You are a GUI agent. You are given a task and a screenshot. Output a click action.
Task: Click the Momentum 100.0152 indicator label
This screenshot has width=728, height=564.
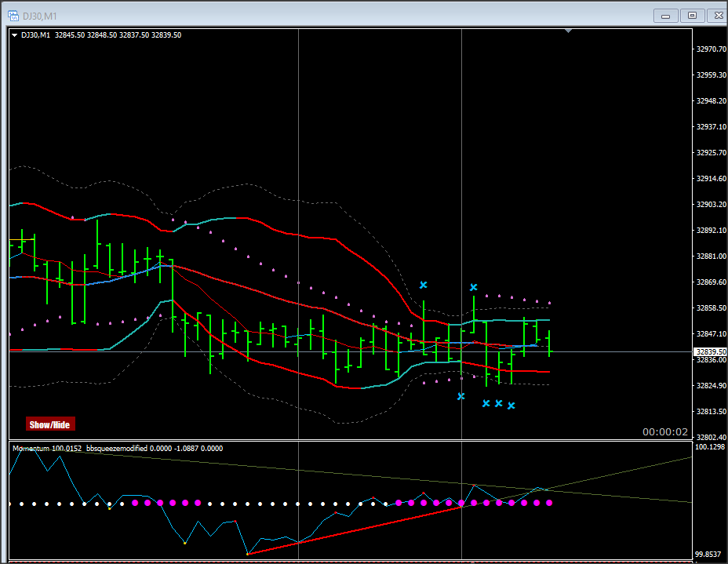point(47,449)
